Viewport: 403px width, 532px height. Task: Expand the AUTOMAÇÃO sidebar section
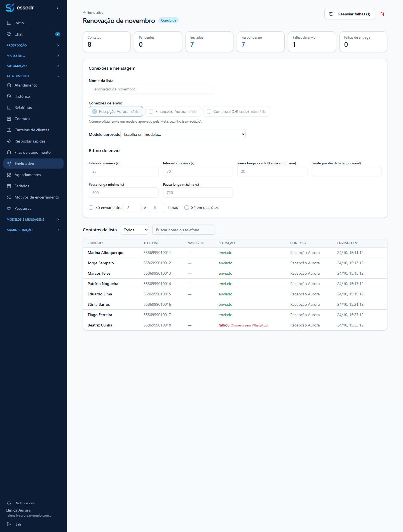pos(34,66)
